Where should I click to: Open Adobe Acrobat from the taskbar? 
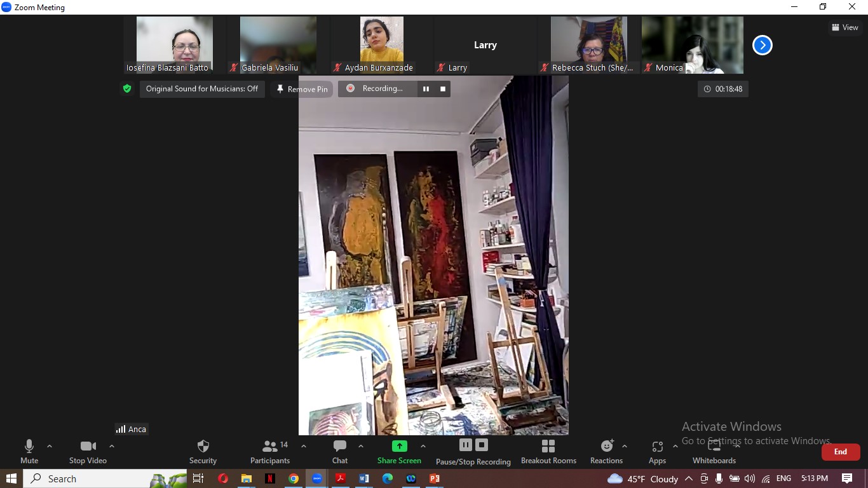341,478
